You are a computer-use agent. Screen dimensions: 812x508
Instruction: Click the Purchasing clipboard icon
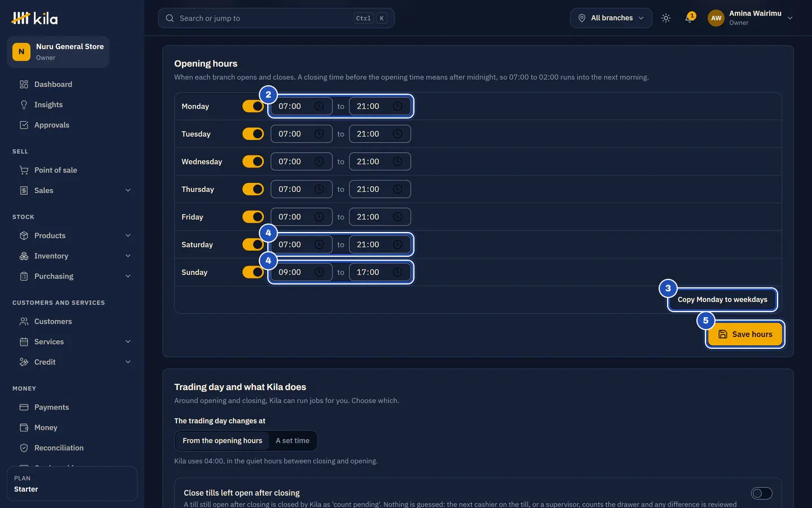click(24, 277)
